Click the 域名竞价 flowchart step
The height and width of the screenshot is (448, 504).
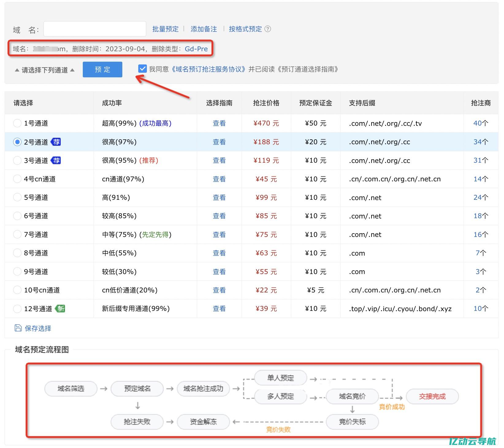(352, 396)
